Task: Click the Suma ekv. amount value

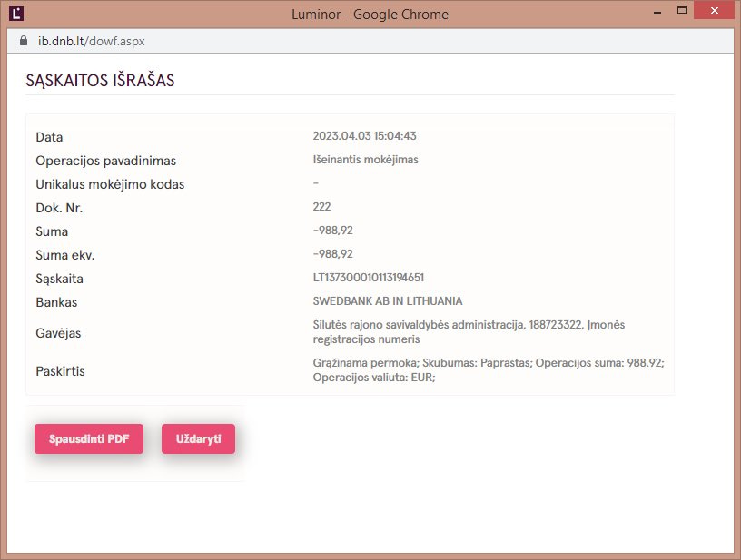Action: pos(332,254)
